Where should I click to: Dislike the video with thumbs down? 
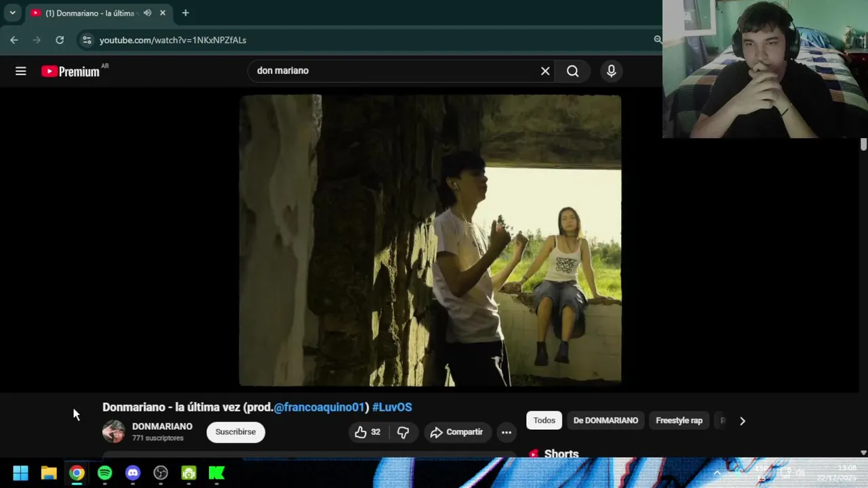403,432
